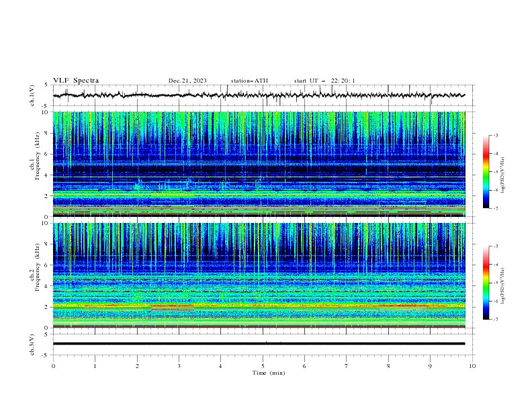Click the "ch.1(V)" waveform axis label
The image size is (532, 411).
click(x=32, y=95)
